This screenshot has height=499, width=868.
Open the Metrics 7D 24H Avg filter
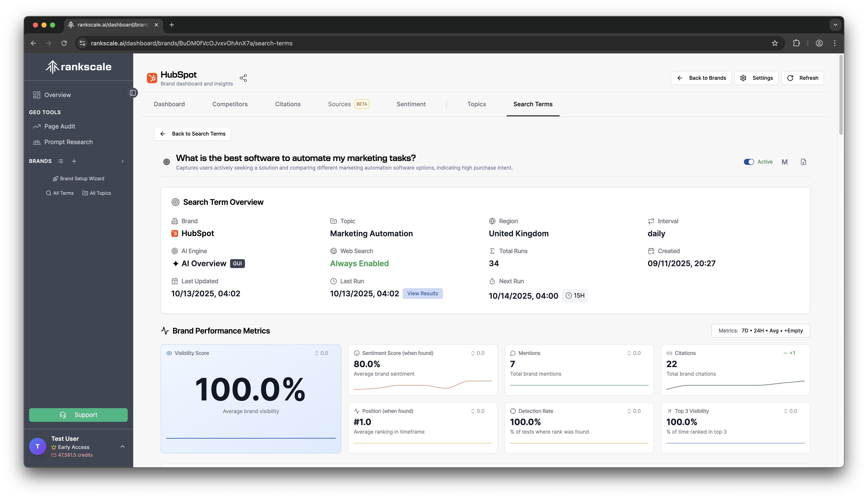761,331
